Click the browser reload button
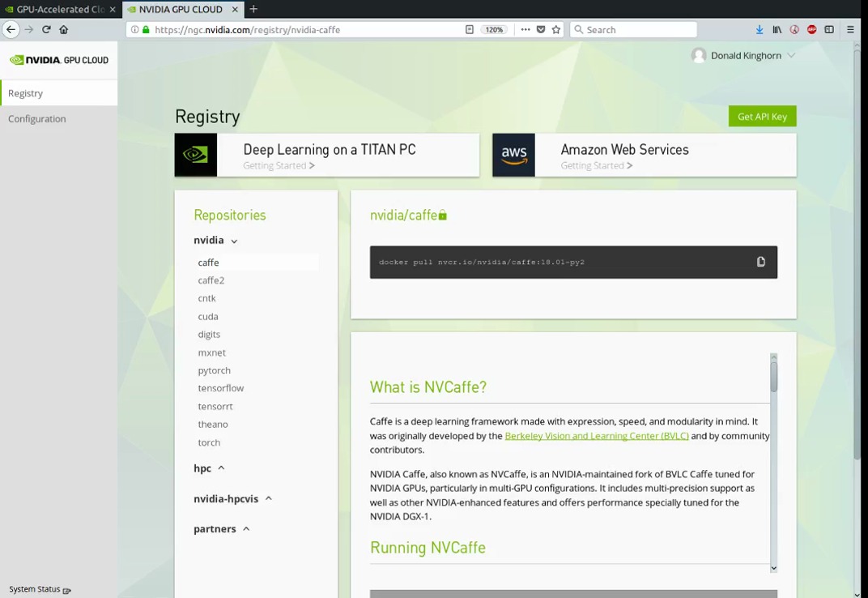The image size is (868, 598). [x=46, y=29]
